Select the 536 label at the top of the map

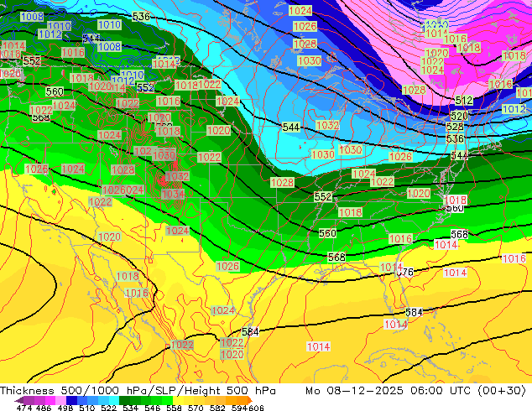(141, 16)
